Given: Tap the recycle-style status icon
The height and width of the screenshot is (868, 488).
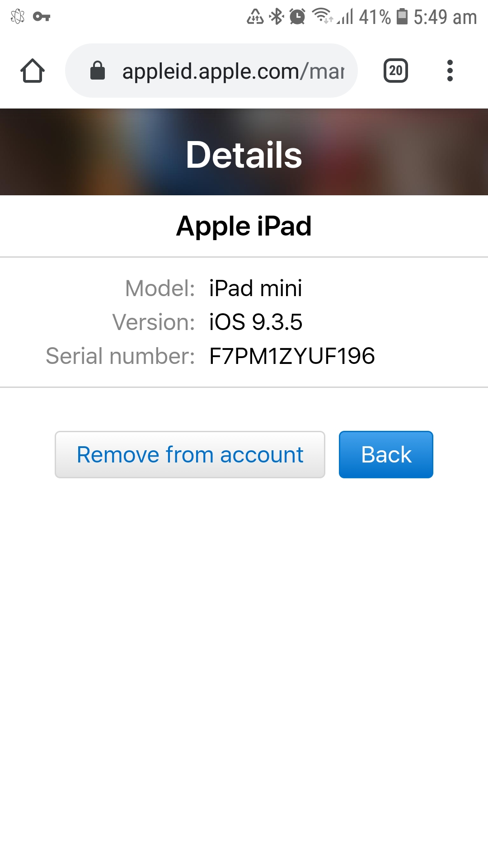Looking at the screenshot, I should click(x=255, y=17).
